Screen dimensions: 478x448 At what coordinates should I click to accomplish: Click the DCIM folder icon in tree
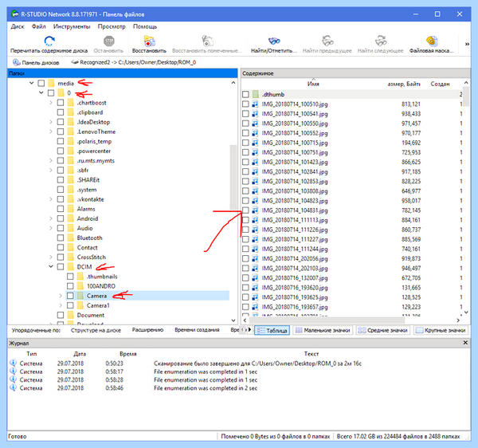coord(70,267)
